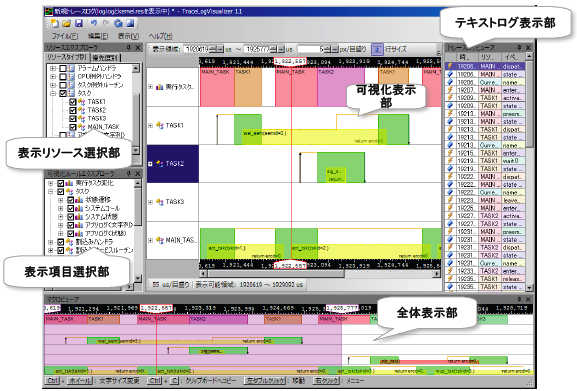Image resolution: width=577 pixels, height=391 pixels.
Task: Click the row size (行サイズ) icon
Action: point(377,49)
